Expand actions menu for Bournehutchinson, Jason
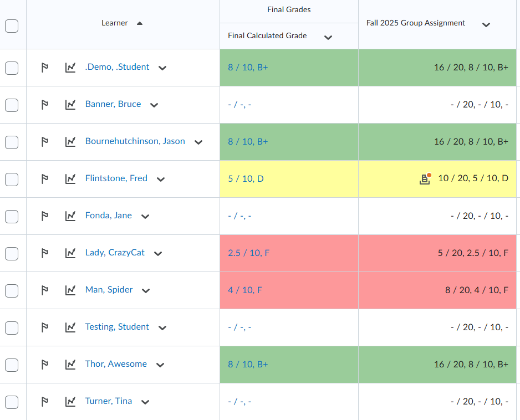Screen dimensions: 520x420 [x=198, y=142]
